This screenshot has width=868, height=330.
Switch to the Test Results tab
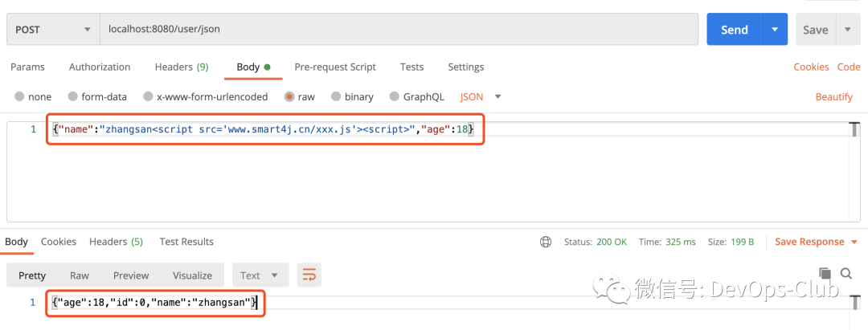pos(186,242)
